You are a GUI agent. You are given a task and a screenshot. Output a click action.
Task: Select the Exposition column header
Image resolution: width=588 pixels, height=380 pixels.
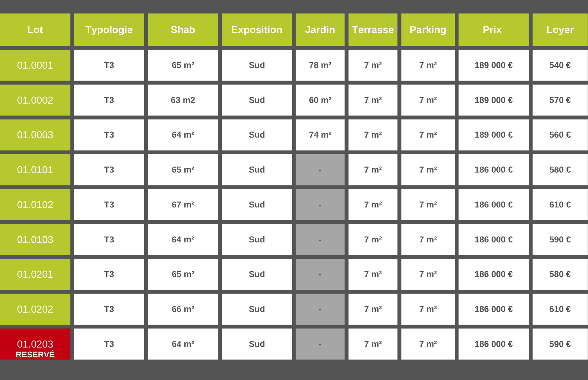[257, 30]
